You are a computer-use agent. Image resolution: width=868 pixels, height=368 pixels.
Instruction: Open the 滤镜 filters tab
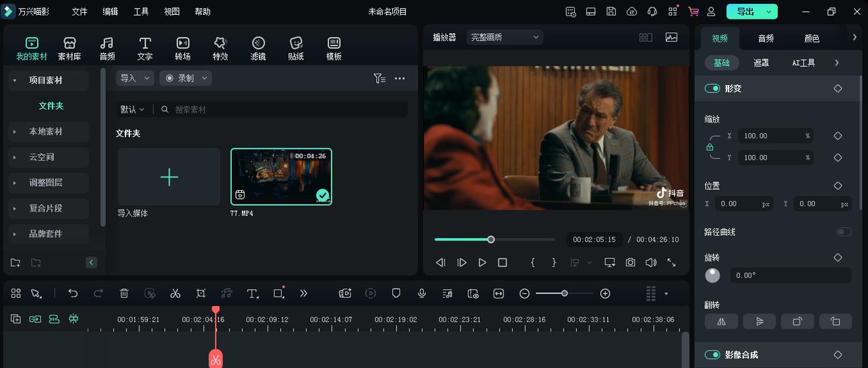258,49
